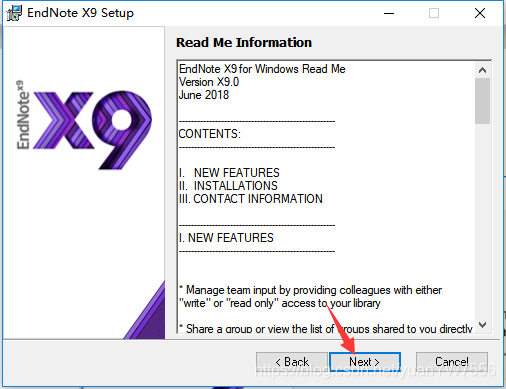Click the 'write or read only access' line
The height and width of the screenshot is (389, 506).
pos(280,303)
